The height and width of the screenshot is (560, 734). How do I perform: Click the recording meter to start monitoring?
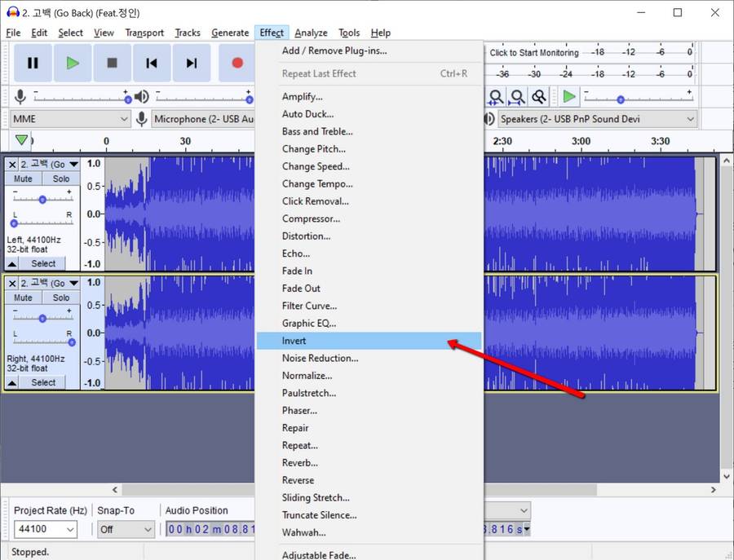coord(534,53)
